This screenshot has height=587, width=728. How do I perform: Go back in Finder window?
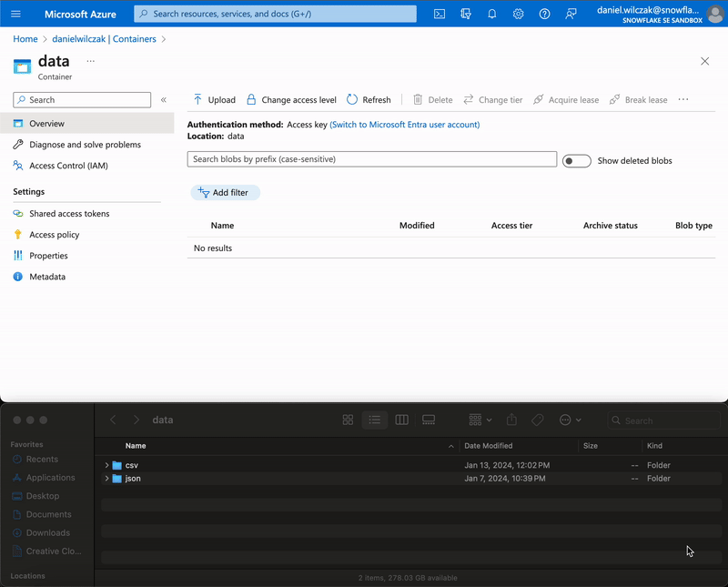point(113,420)
